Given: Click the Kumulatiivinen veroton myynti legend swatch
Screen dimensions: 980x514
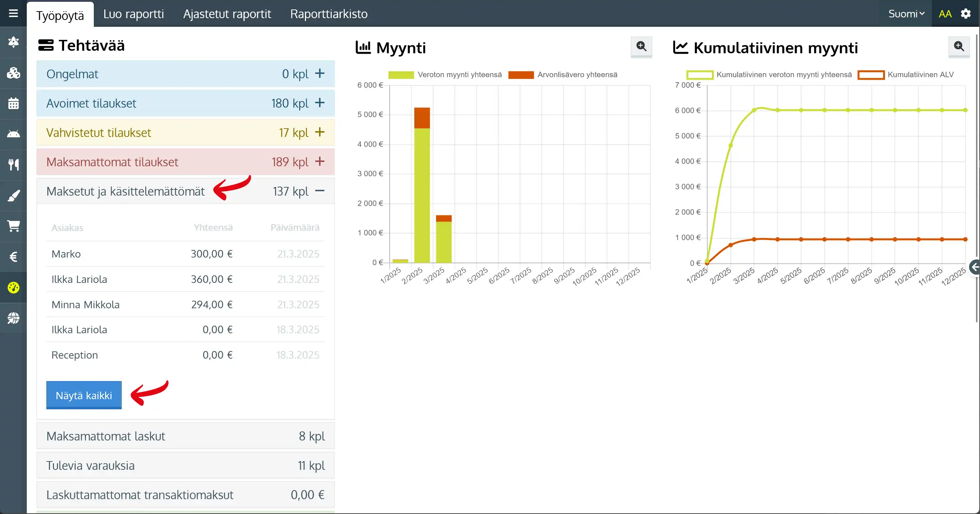Looking at the screenshot, I should tap(700, 75).
